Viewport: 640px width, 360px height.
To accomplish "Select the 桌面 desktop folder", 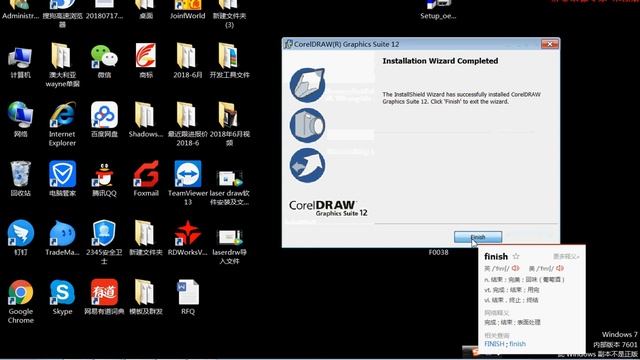I will pos(146,10).
